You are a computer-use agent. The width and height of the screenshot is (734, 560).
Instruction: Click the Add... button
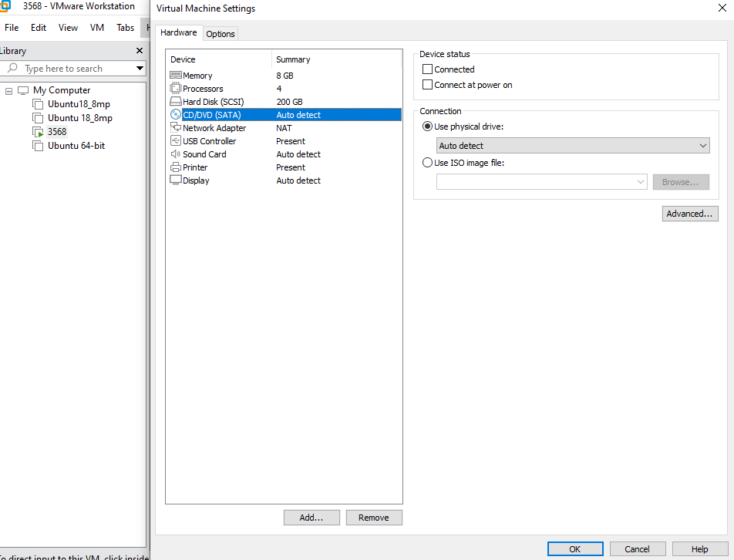311,518
